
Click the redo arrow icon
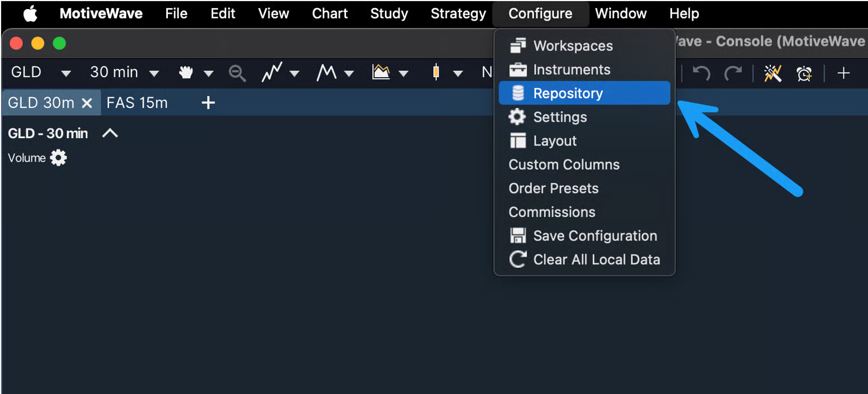[x=733, y=73]
